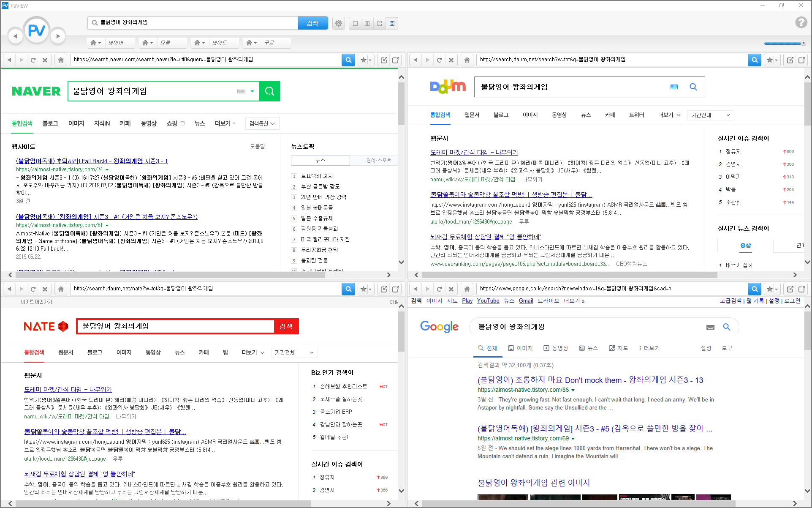Open home dropdown for 네이트 engine slot

pos(199,43)
